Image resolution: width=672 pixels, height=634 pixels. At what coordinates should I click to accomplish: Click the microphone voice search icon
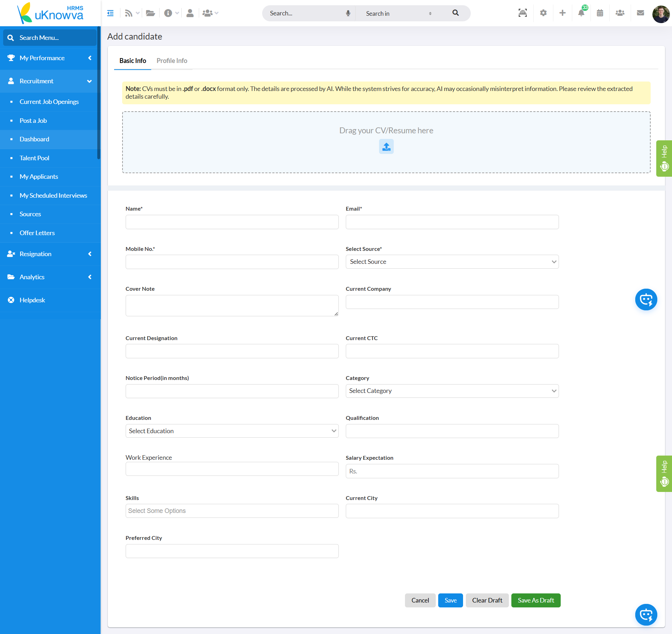348,13
